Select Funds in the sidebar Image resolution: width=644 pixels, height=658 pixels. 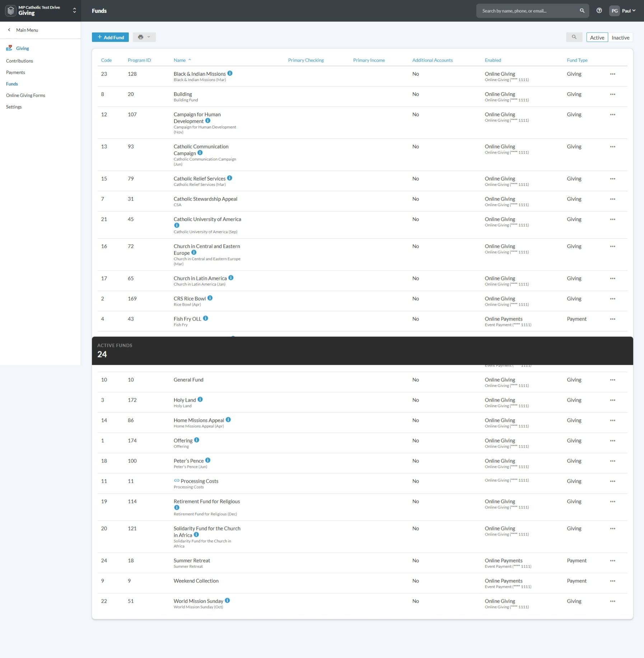(x=12, y=84)
